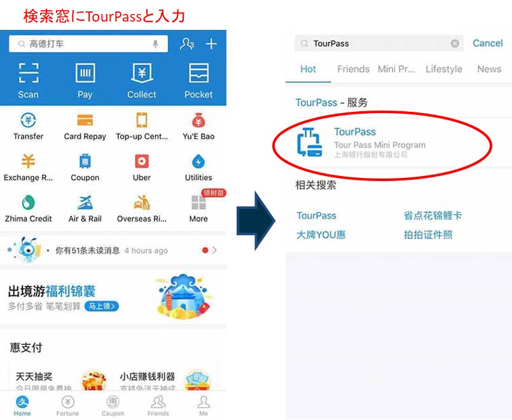Go to the Fortune tab
Viewport: 512px width, 420px height.
pos(67,405)
